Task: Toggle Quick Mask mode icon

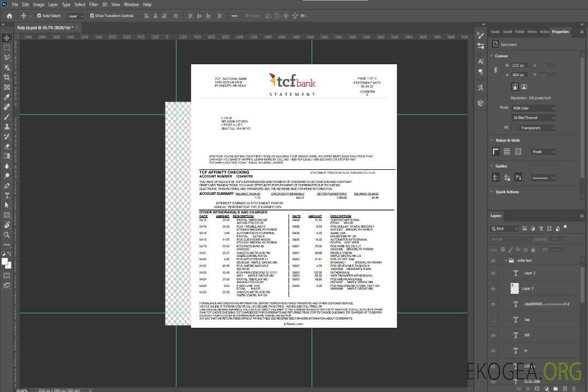Action: [7, 275]
